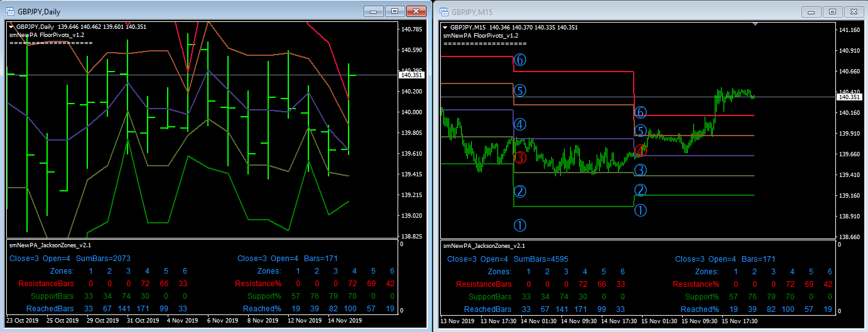Click the GBPJPY,Daily window chart icon
This screenshot has width=868, height=332.
click(x=11, y=11)
